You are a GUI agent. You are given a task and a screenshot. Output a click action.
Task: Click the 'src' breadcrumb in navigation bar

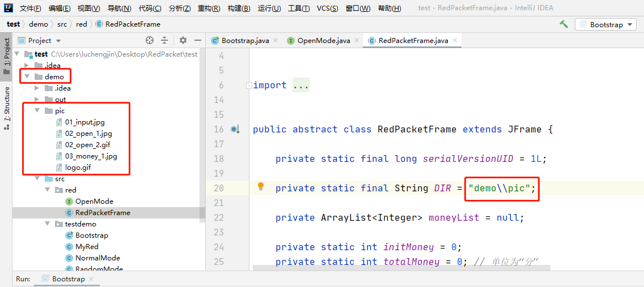[x=62, y=24]
